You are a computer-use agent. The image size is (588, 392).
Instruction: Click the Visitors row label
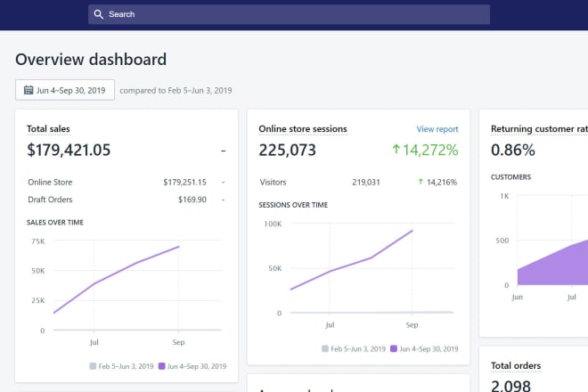point(273,183)
